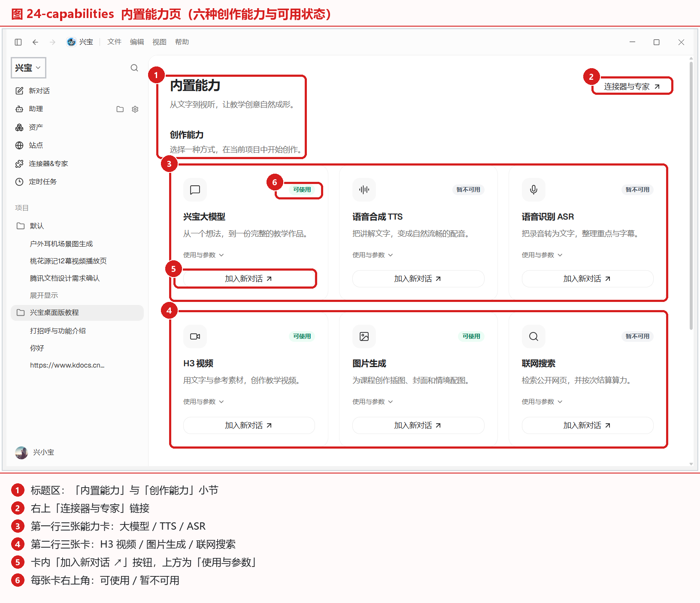Click 加入新对话 on 图片生成 card
Screen dimensions: 700x603
pos(418,425)
